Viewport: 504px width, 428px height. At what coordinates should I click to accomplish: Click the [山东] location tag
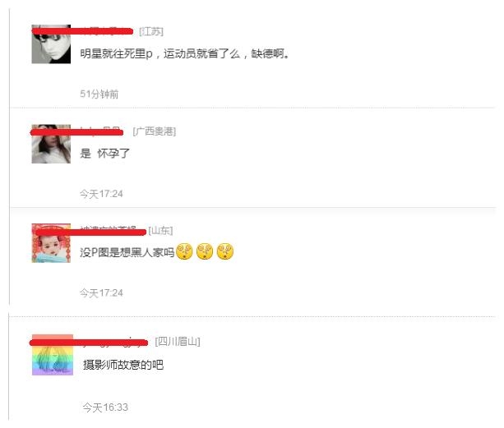point(160,231)
